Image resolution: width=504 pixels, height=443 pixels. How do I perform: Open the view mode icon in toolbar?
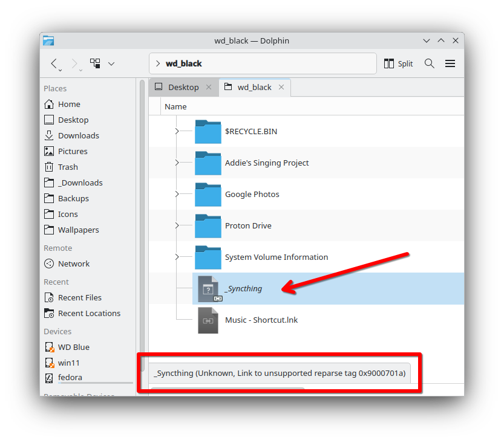(x=95, y=63)
